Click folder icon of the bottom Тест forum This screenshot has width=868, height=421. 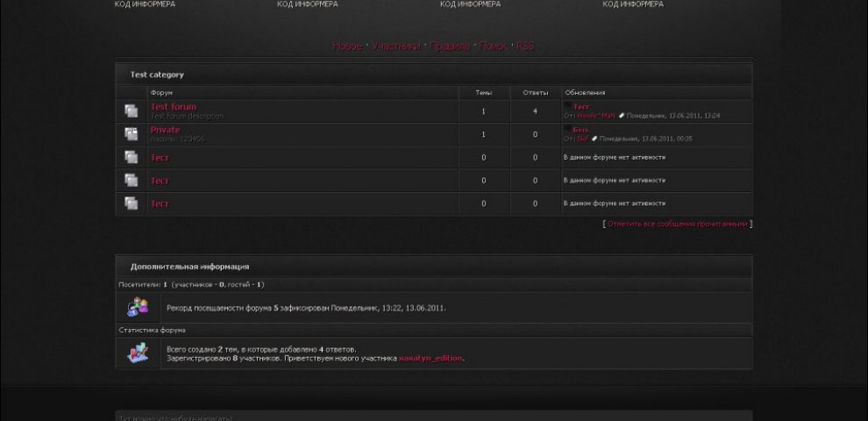pos(131,203)
